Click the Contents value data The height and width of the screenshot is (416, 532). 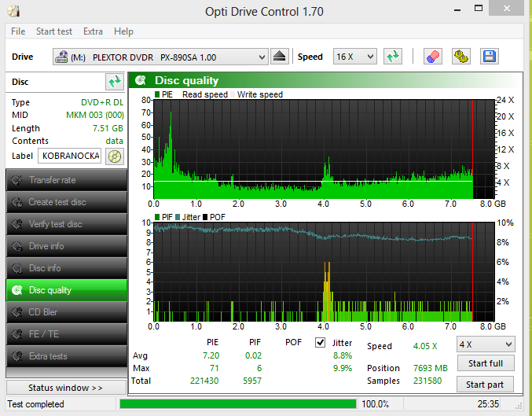tap(115, 141)
